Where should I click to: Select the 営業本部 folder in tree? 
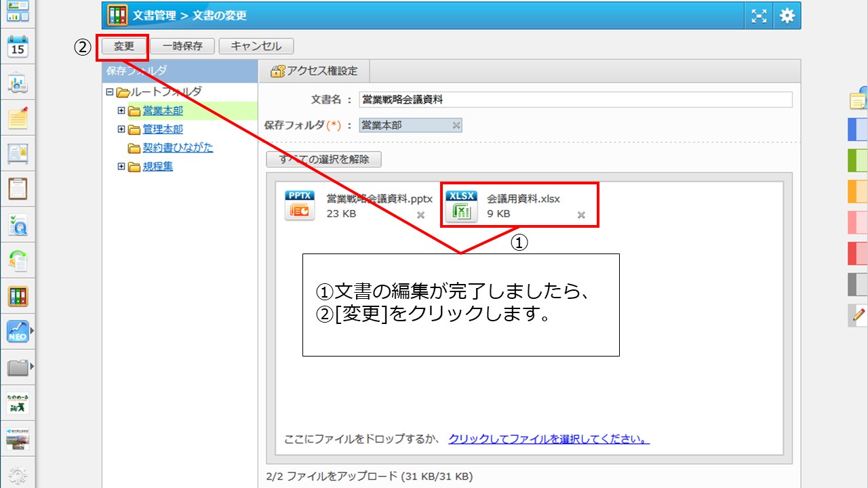[x=163, y=110]
